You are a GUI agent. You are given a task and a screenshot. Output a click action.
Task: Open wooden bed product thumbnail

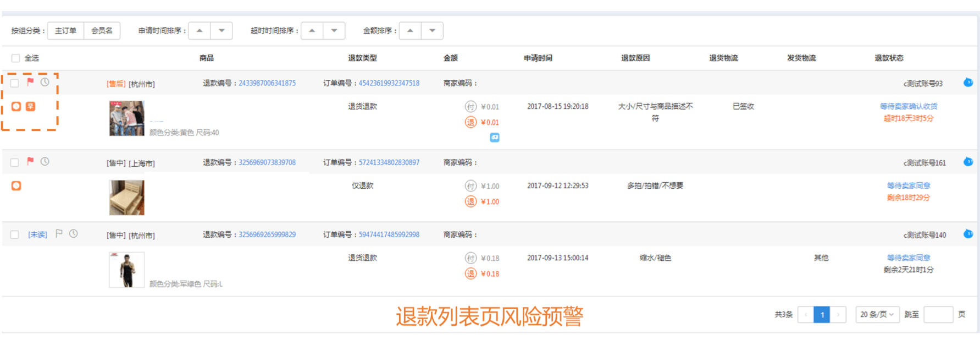126,198
